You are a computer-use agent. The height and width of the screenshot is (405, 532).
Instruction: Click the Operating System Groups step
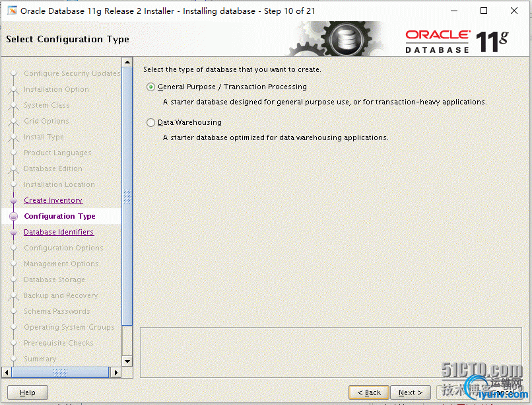point(69,327)
